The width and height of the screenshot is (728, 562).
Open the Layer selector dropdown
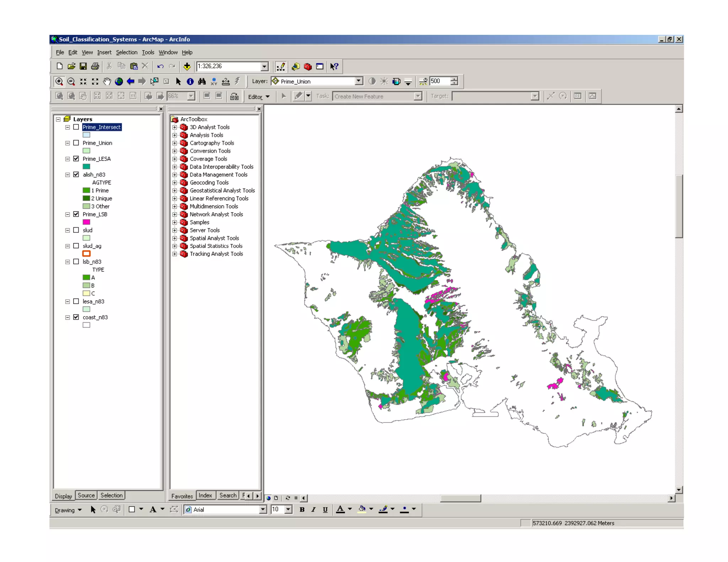(359, 81)
